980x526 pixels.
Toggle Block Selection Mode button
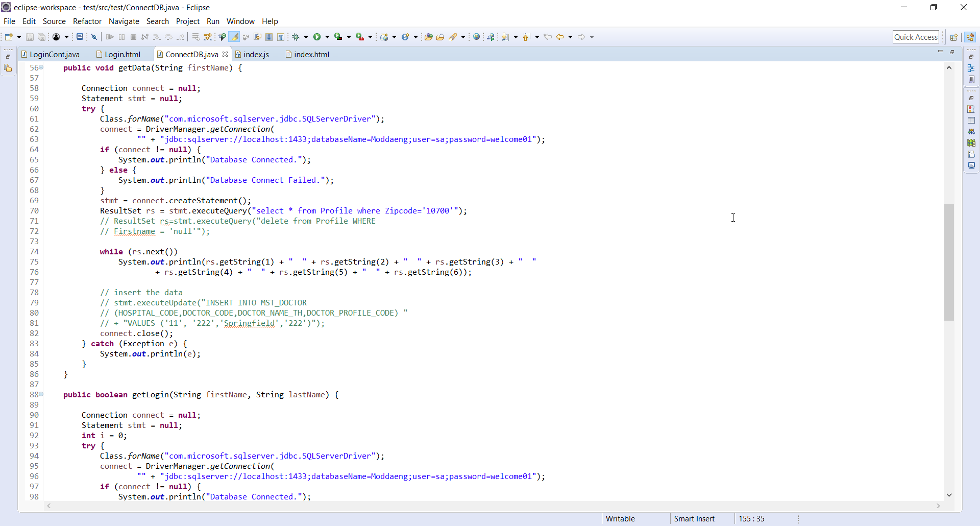(x=269, y=37)
